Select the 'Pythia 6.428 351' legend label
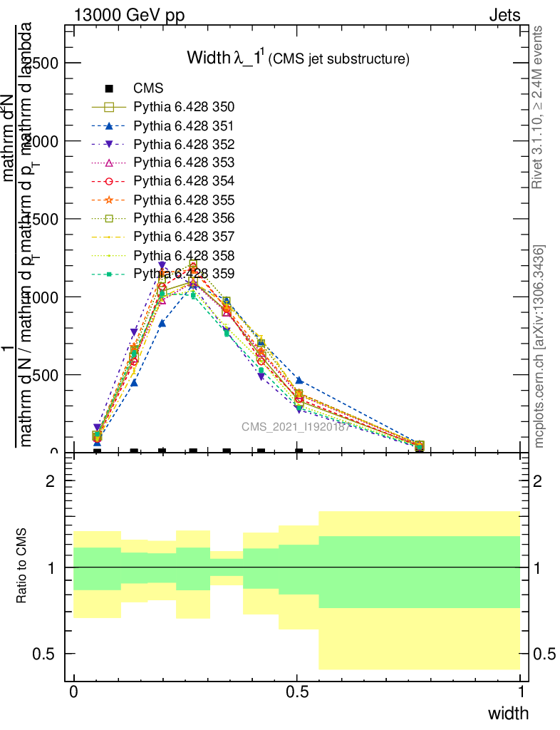 point(184,125)
